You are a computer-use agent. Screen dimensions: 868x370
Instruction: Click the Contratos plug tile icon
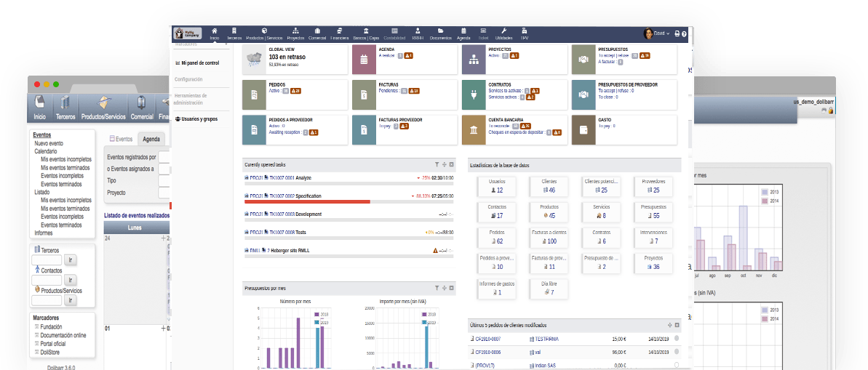[474, 95]
